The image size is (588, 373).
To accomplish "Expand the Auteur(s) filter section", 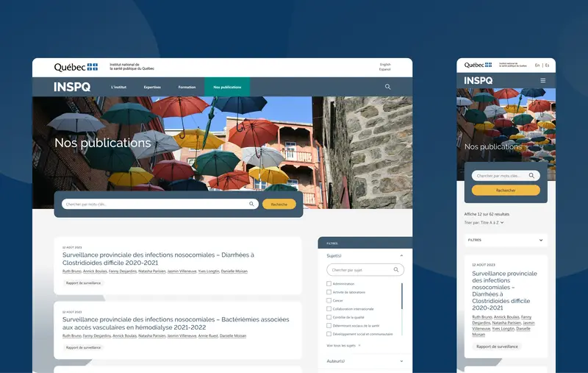I will point(401,361).
